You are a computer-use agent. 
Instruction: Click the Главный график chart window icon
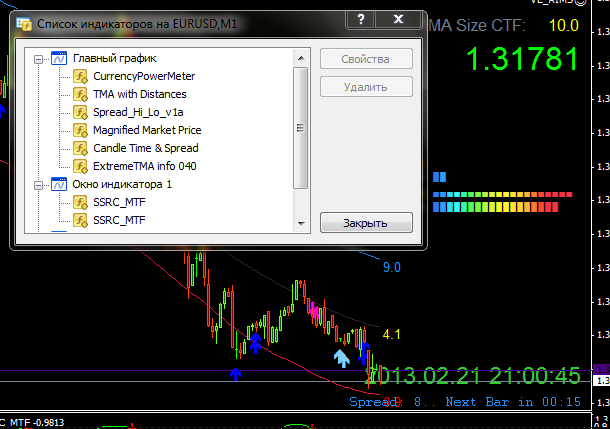[x=59, y=58]
